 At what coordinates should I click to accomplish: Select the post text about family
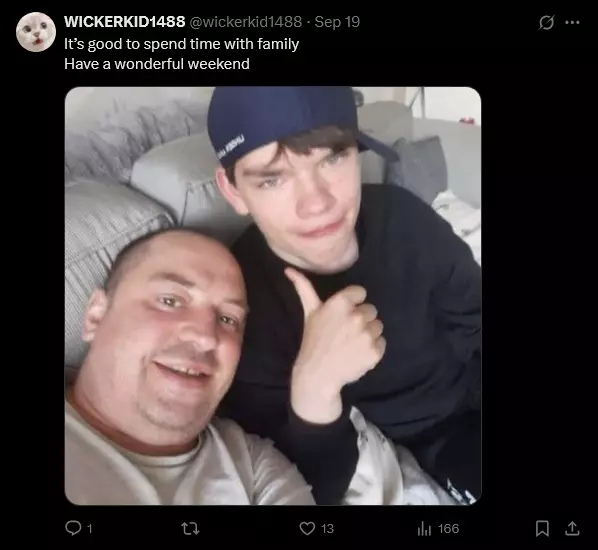point(182,44)
